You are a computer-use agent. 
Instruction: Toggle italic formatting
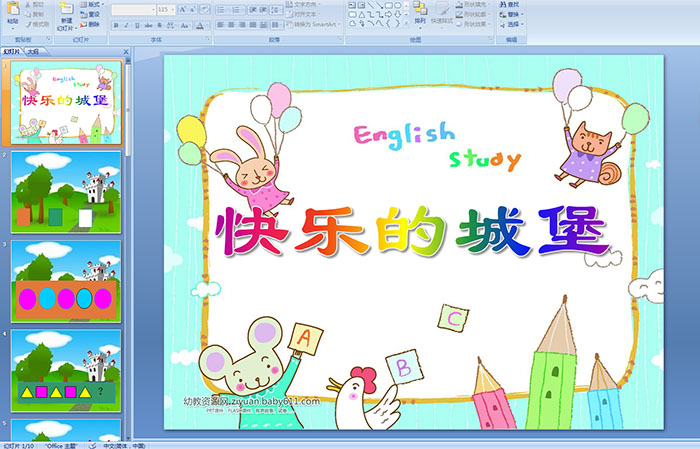coord(126,25)
